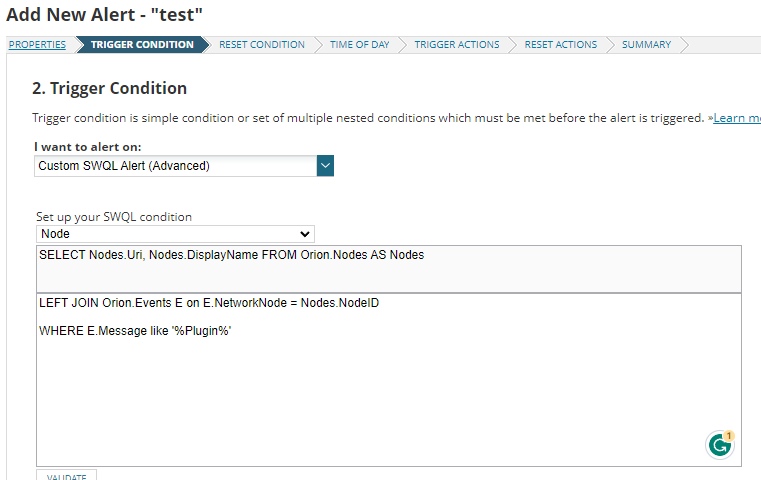Screen dimensions: 761x480
Task: Open the Summary wizard step
Action: coord(646,45)
